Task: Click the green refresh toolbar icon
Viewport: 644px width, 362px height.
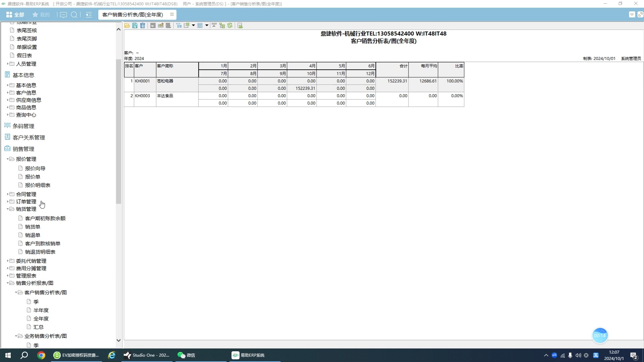Action: [x=230, y=25]
